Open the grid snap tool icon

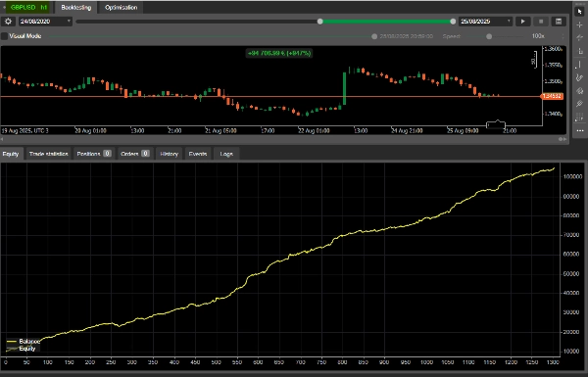pyautogui.click(x=580, y=118)
